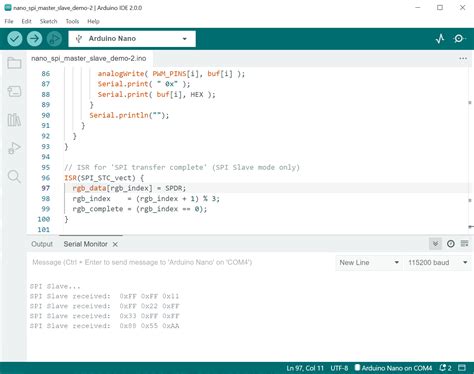Open the Help menu

pyautogui.click(x=93, y=21)
